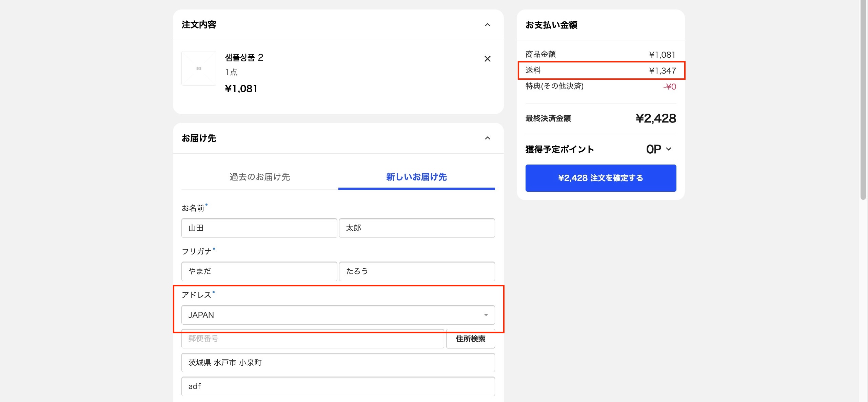The image size is (868, 402).
Task: Click the 送料 ¥1,347 value
Action: [662, 71]
